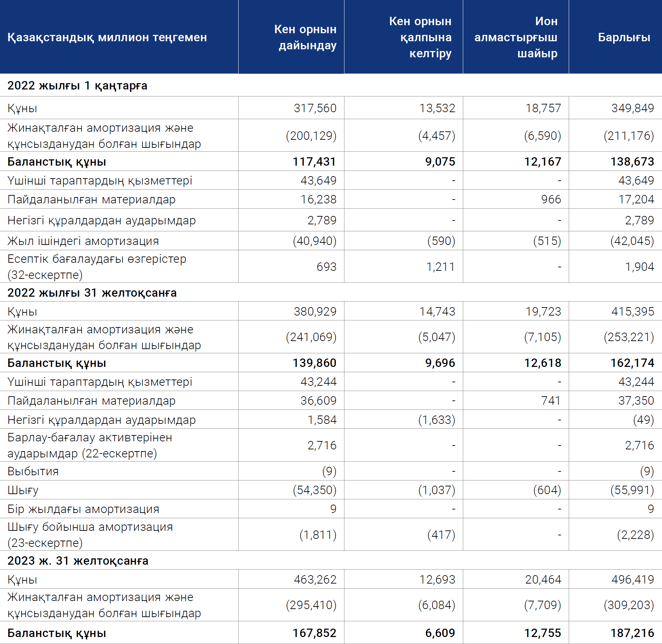Viewport: 662px width, 644px height.
Task: Click the total 17,204
Action: [x=636, y=199]
